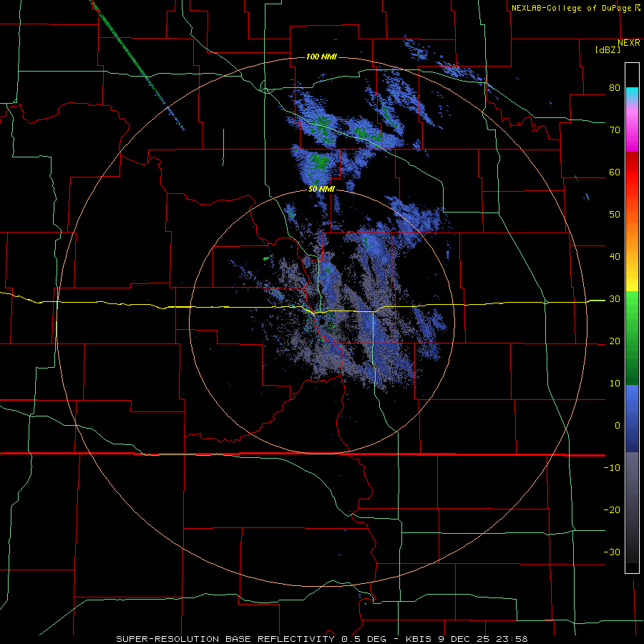This screenshot has height=644, width=644.
Task: Click the 20 dBZ scale value
Action: [x=615, y=341]
